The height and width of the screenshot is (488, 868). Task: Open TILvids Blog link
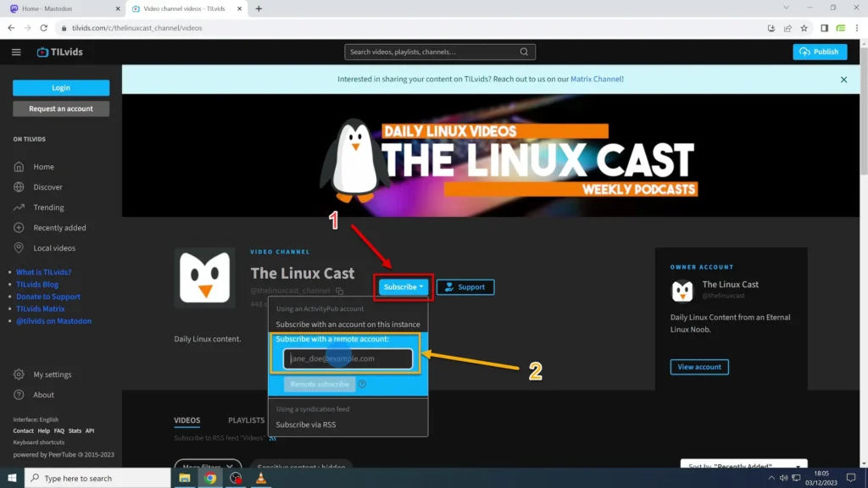[37, 285]
